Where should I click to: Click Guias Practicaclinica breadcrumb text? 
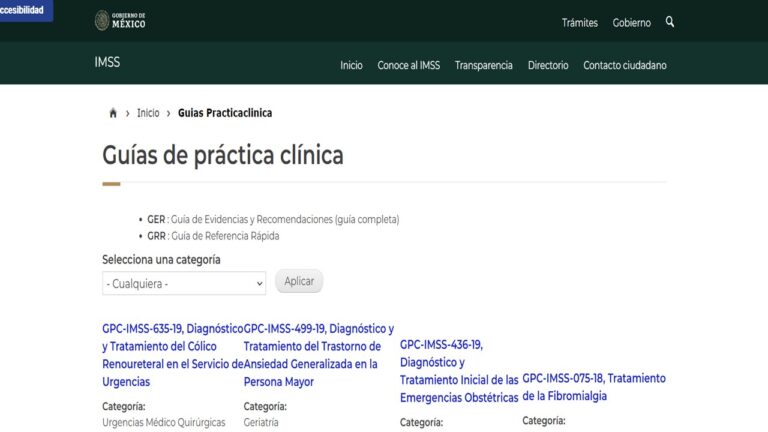[x=225, y=113]
